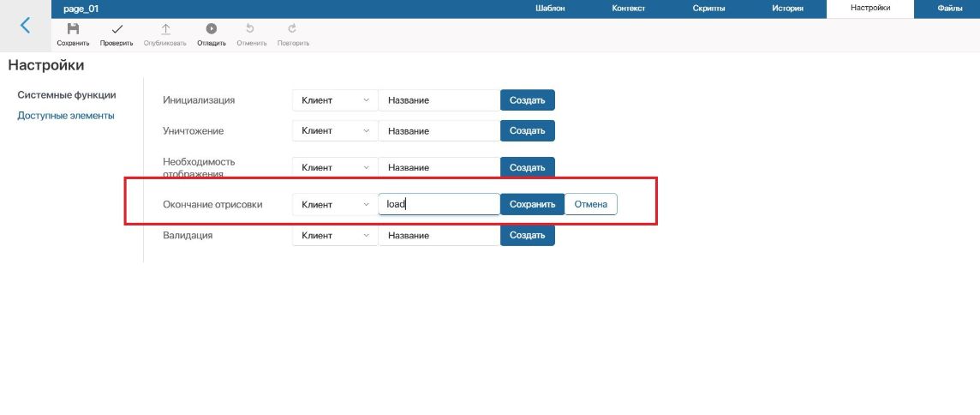This screenshot has width=980, height=415.
Task: Click the Опубликовать upload icon
Action: click(x=165, y=29)
